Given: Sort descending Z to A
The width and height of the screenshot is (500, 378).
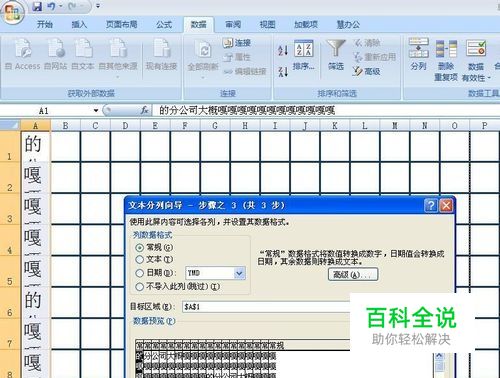Looking at the screenshot, I should [283, 71].
